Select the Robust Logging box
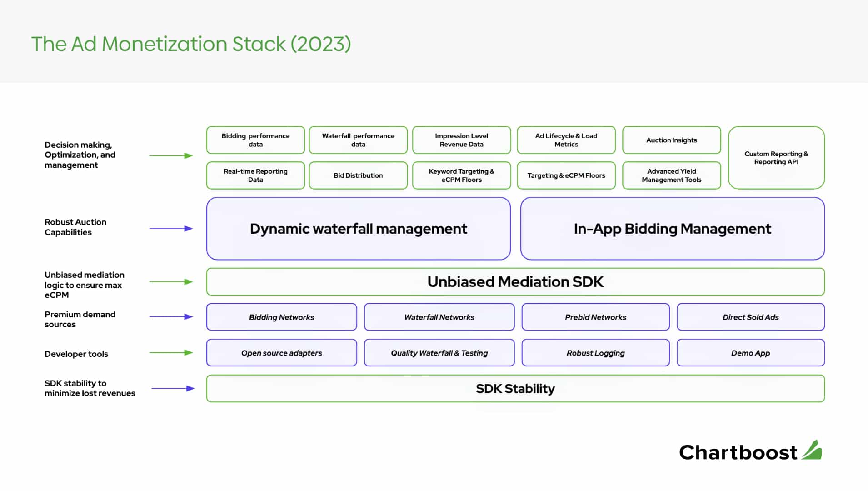Screen dimensions: 868x491 [596, 353]
